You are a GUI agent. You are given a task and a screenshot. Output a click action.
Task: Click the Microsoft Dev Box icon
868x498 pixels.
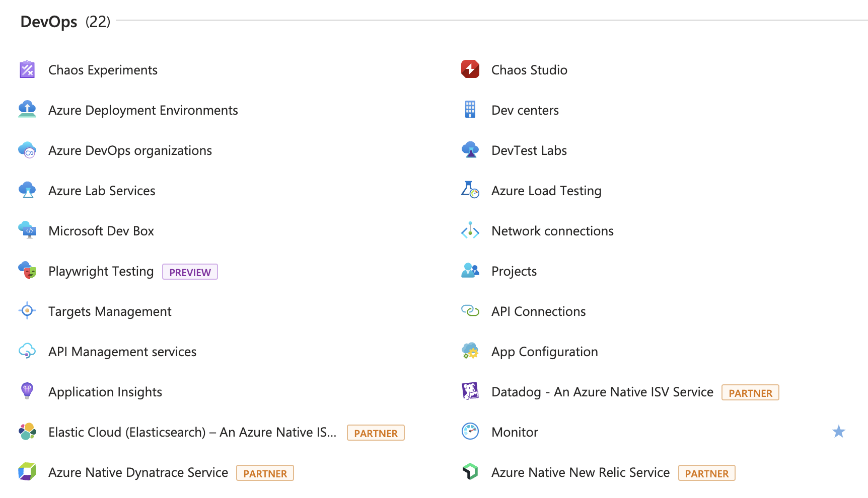coord(27,230)
